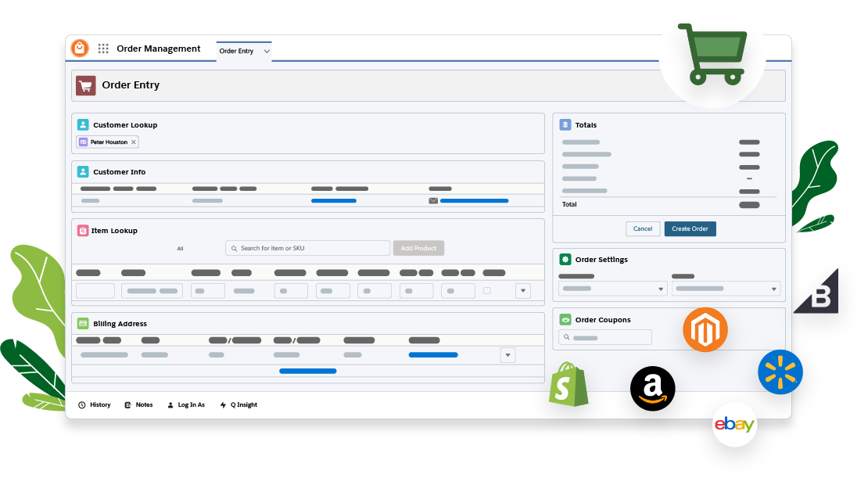Click the red cart icon beside Order Entry heading
The image size is (868, 485).
tap(86, 85)
